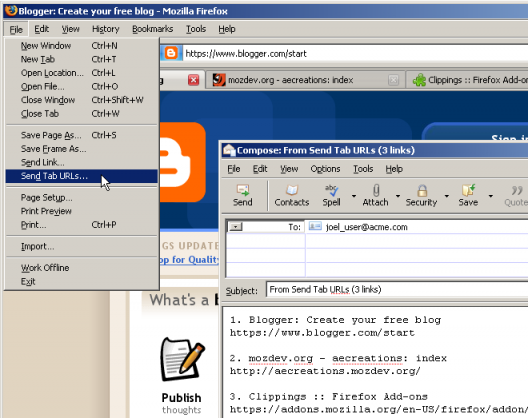Click the Attach paperclip icon
Viewport: 528px width, 418px height.
376,190
